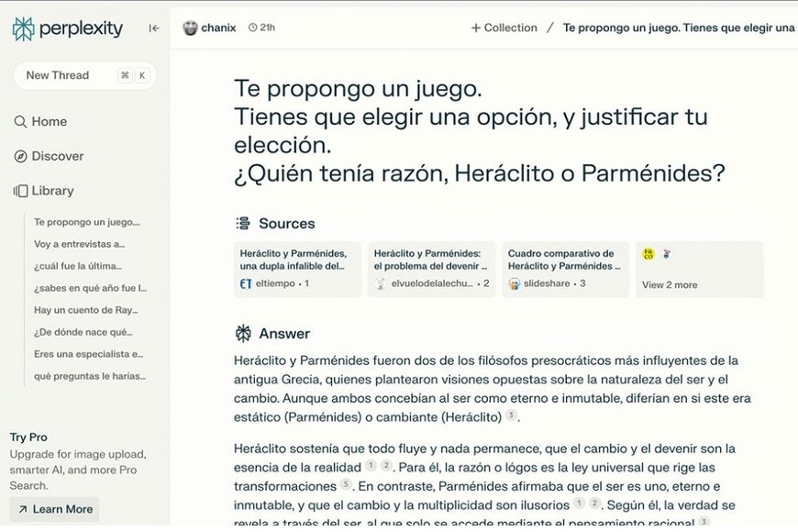Open the slideshare source card
Screen dimensions: 798x532
click(565, 269)
